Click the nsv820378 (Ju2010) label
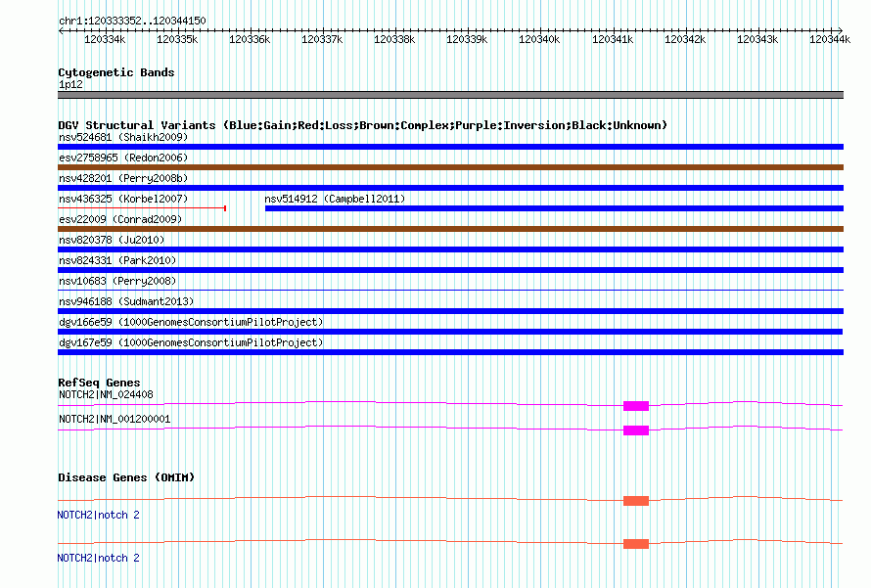 point(112,240)
